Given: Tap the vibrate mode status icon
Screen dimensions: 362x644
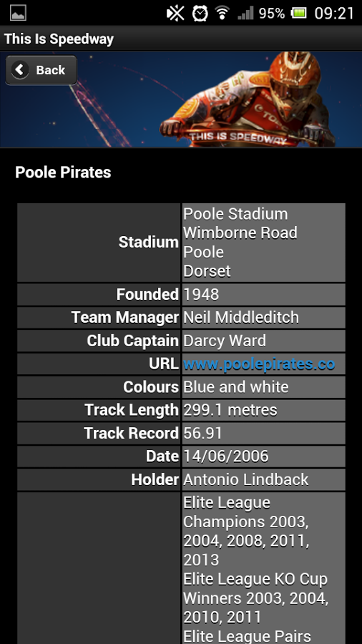Looking at the screenshot, I should point(176,13).
